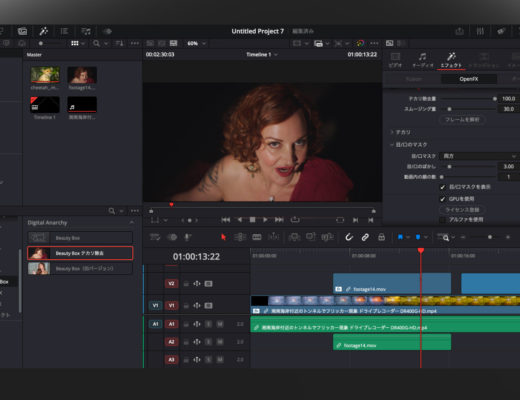Open the marker color dropdown arrow
Screen dimensions: 520x400
[426, 237]
